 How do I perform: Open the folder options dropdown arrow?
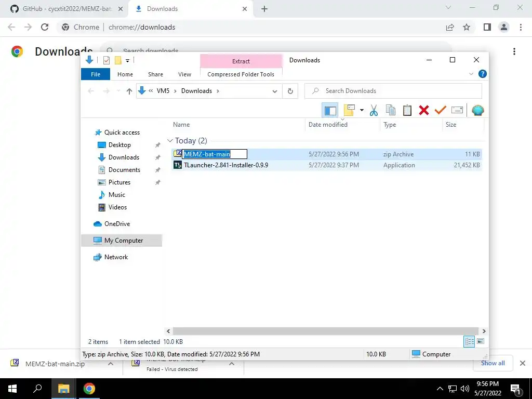(362, 110)
